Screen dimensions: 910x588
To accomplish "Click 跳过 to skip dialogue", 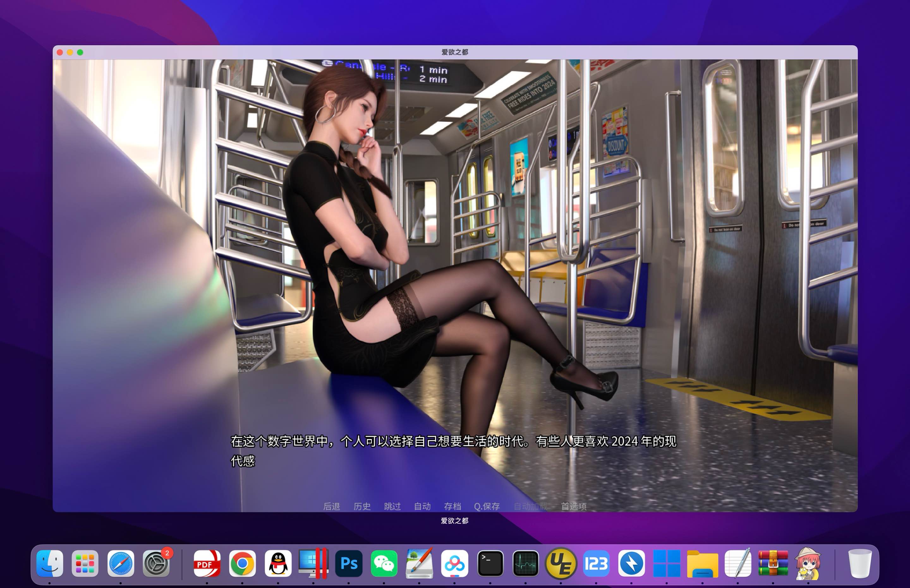I will (392, 506).
